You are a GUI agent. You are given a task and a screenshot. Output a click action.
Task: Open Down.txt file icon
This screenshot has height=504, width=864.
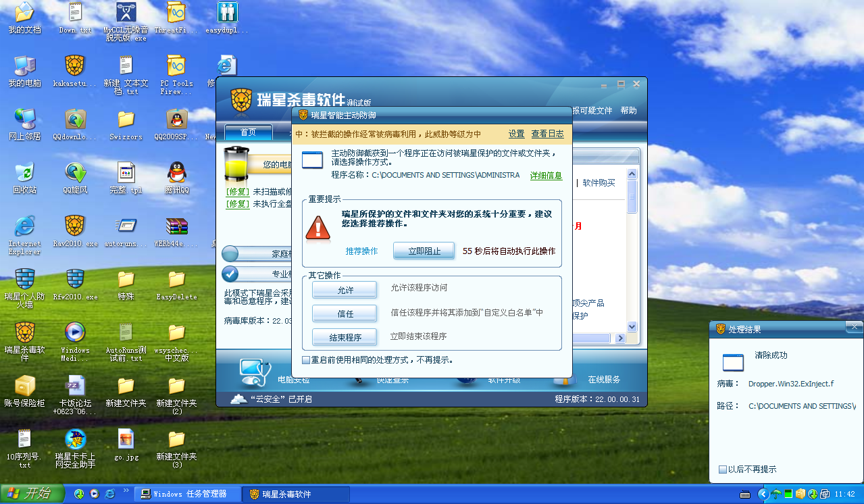(75, 18)
